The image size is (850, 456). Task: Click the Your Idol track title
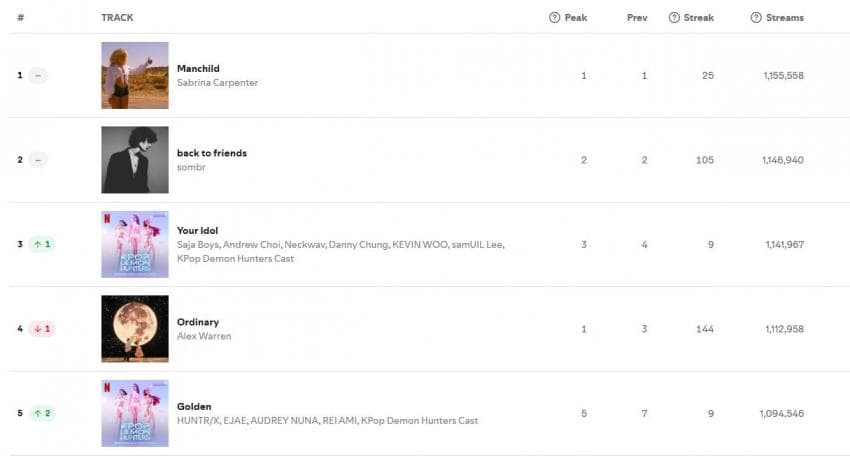click(x=197, y=230)
